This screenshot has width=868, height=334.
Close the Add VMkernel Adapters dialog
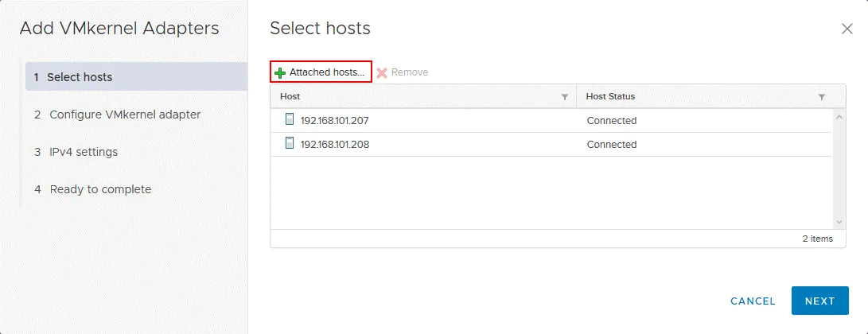[x=847, y=29]
